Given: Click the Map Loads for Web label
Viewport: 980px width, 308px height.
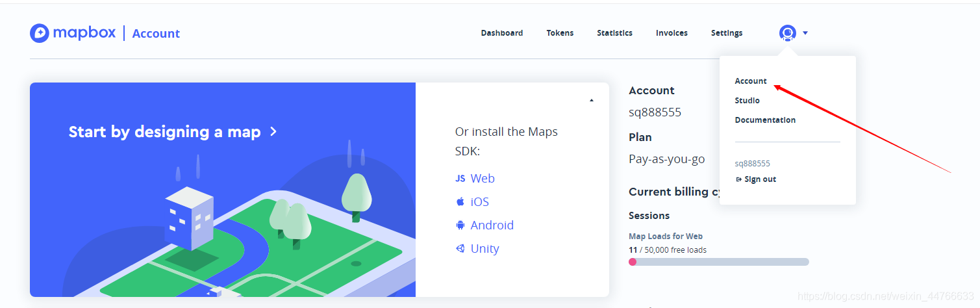Looking at the screenshot, I should tap(666, 237).
